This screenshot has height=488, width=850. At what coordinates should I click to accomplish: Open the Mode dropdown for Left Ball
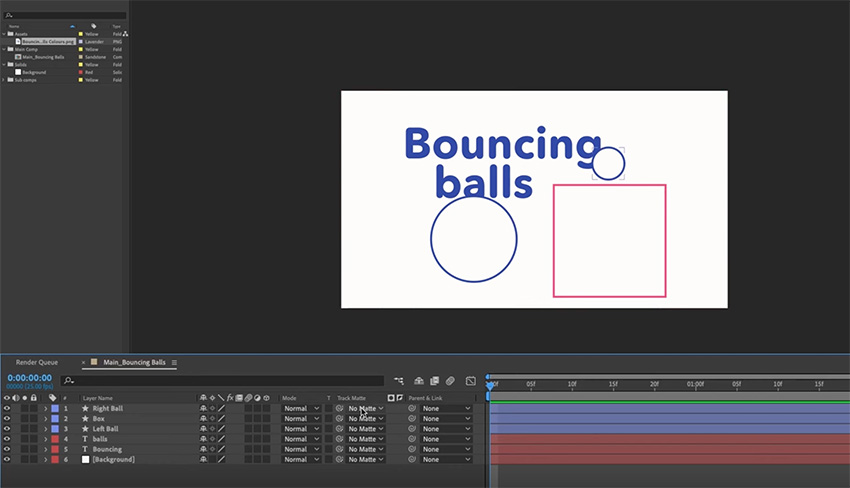(x=301, y=429)
